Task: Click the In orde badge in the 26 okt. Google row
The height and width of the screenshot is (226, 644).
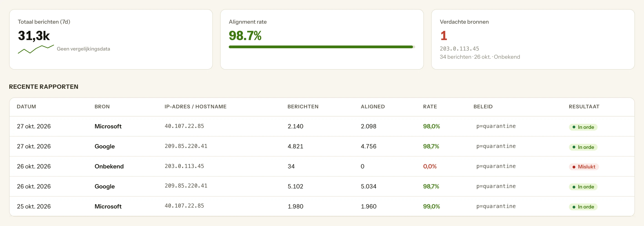Action: coord(583,187)
